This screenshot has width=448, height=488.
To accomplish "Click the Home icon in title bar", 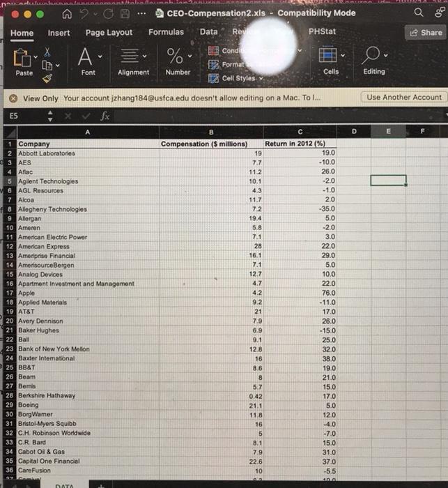I will (67, 14).
